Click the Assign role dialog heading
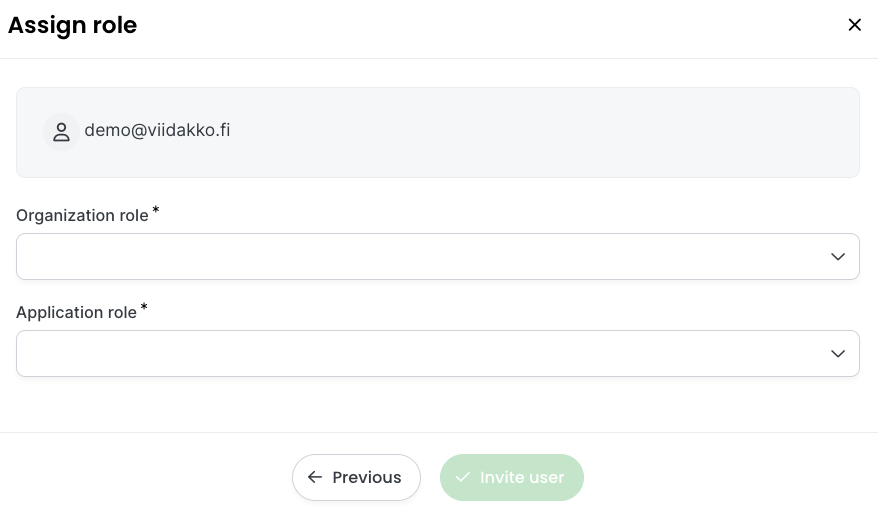The width and height of the screenshot is (878, 514). pyautogui.click(x=72, y=25)
